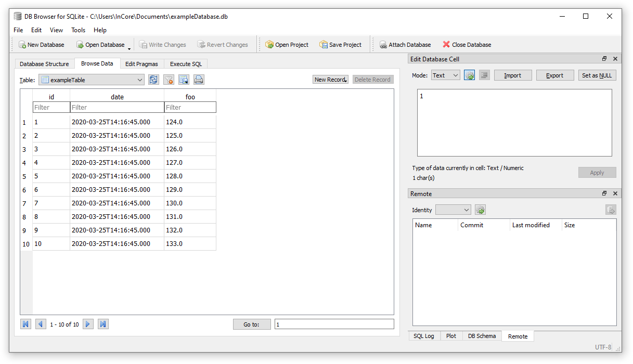Click the id column Filter field

(51, 107)
